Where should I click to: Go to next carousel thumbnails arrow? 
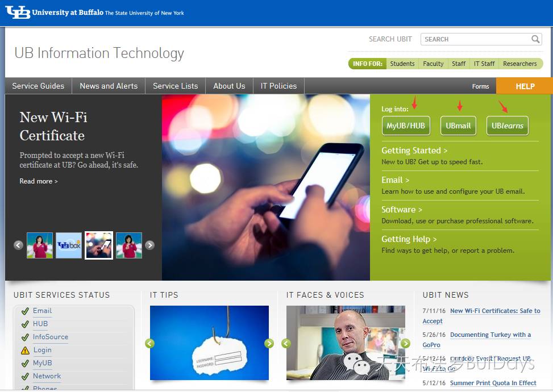[x=150, y=245]
